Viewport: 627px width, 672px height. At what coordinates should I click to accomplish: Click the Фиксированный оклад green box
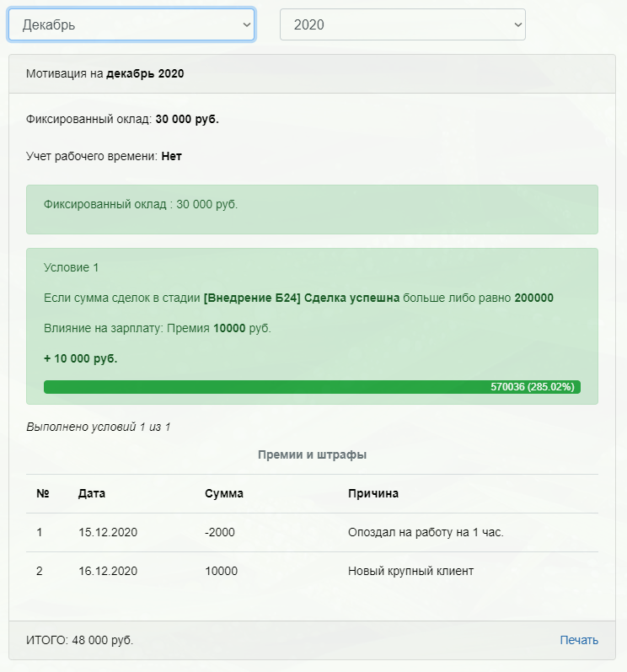click(312, 210)
